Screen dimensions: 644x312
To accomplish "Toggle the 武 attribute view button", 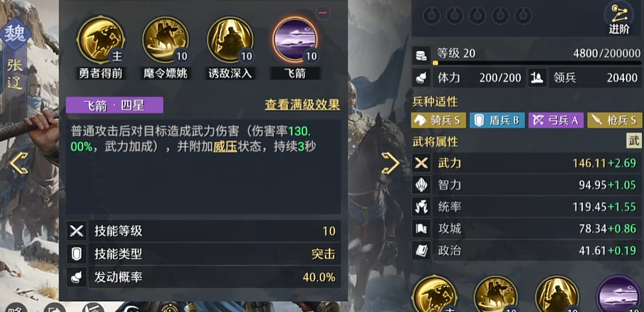I will point(633,140).
